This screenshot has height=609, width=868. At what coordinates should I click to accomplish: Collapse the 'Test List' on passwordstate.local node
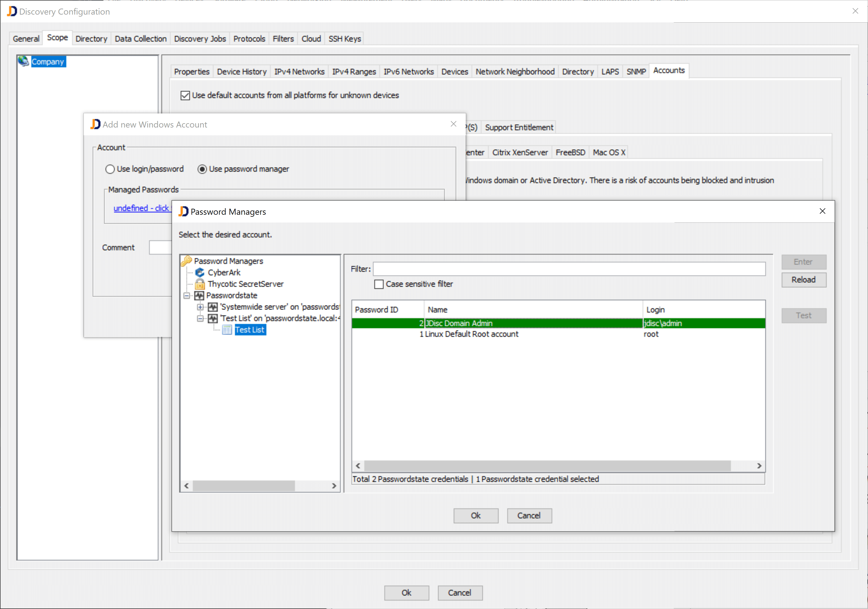tap(200, 319)
